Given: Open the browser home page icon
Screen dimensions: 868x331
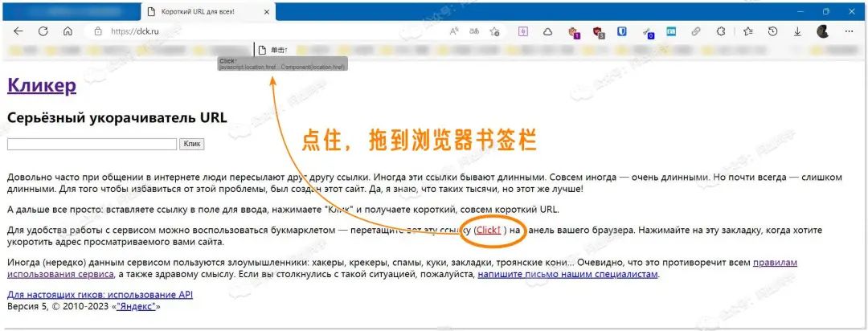Looking at the screenshot, I should 68,31.
